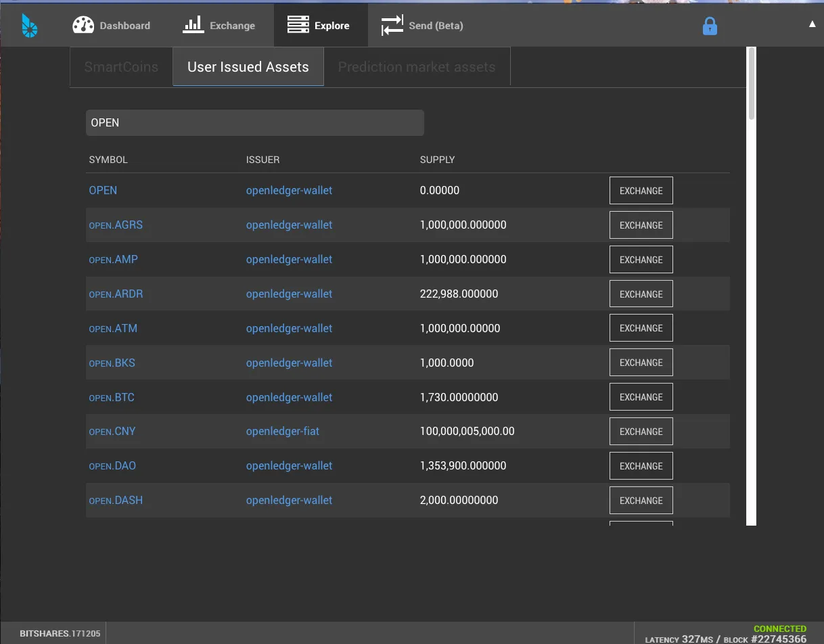Click EXCHANGE button for OPEN.AMP

coord(641,260)
